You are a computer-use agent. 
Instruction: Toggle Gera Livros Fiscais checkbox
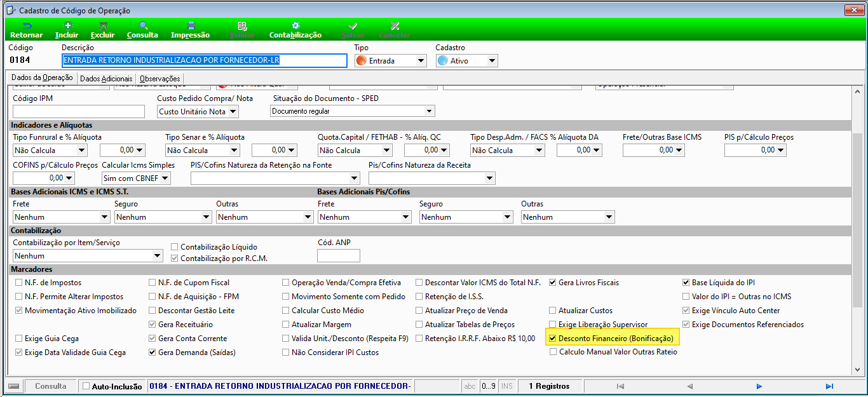point(553,283)
